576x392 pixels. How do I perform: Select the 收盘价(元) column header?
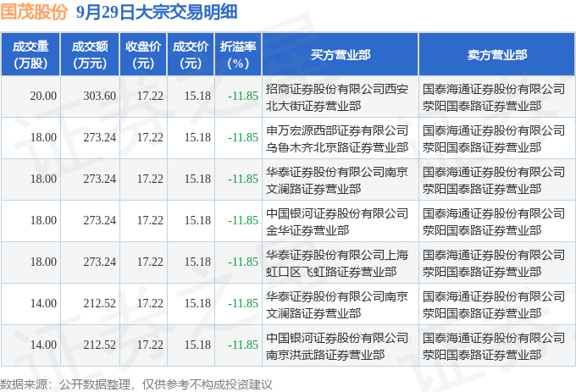pos(143,55)
